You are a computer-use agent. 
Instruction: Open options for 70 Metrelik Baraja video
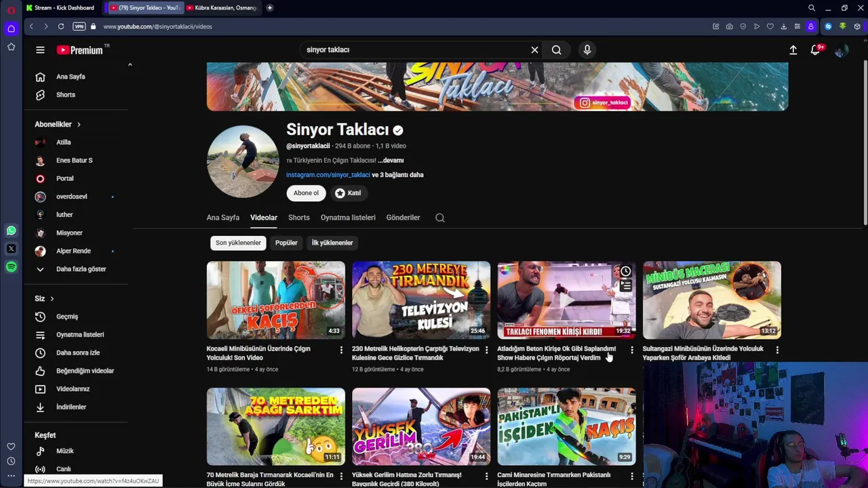coord(341,476)
